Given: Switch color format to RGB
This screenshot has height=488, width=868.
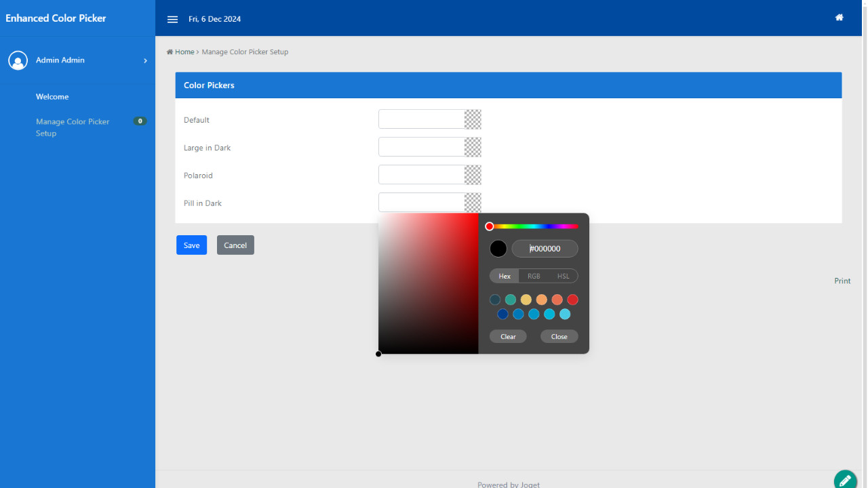Looking at the screenshot, I should [534, 276].
